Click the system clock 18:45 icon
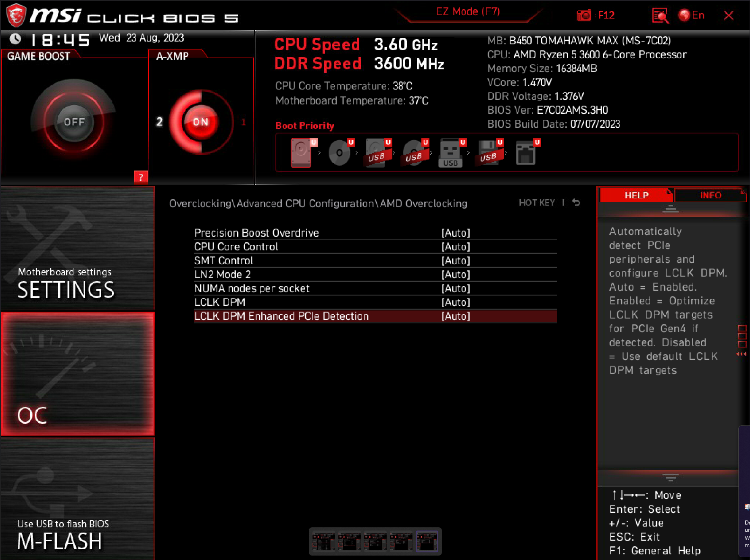Viewport: 750px width, 560px height. tap(15, 39)
